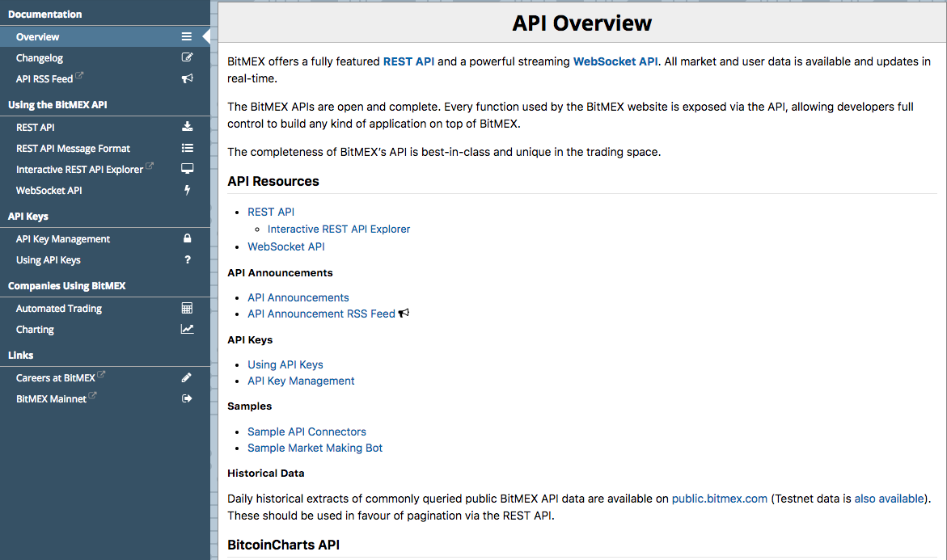Open Sample Market Making Bot link

(x=315, y=448)
